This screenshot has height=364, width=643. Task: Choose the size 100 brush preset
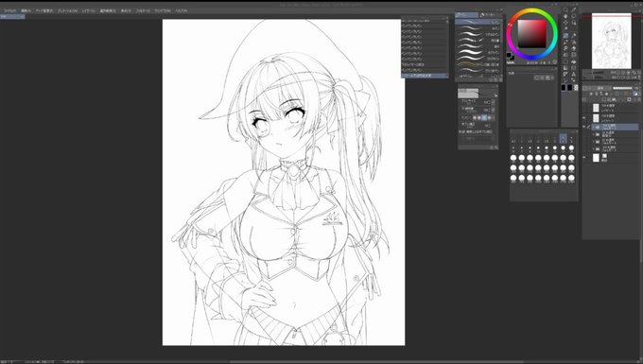tap(571, 159)
